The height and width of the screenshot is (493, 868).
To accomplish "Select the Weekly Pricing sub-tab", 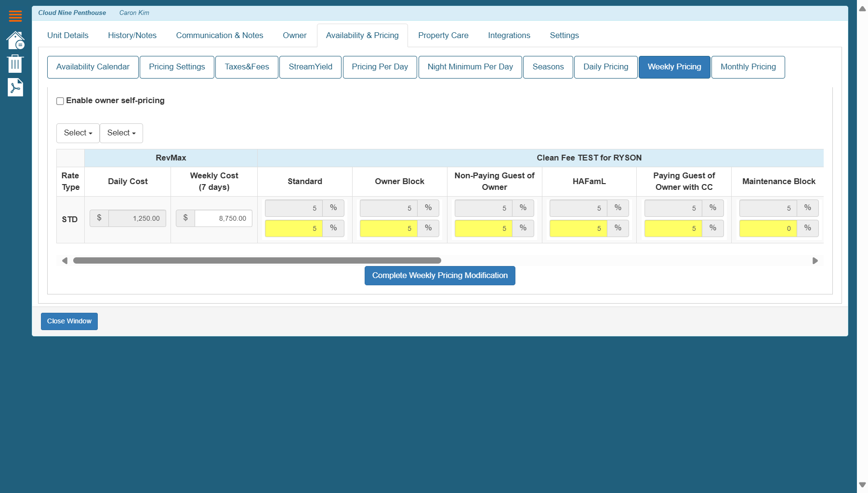I will (x=674, y=67).
